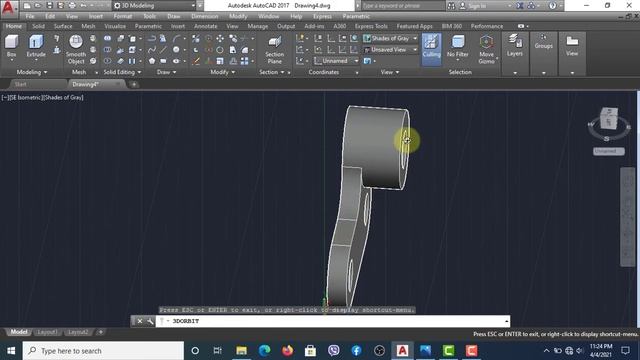This screenshot has height=360, width=640.
Task: Switch to the Featured Apps ribbon tab
Action: tap(414, 26)
